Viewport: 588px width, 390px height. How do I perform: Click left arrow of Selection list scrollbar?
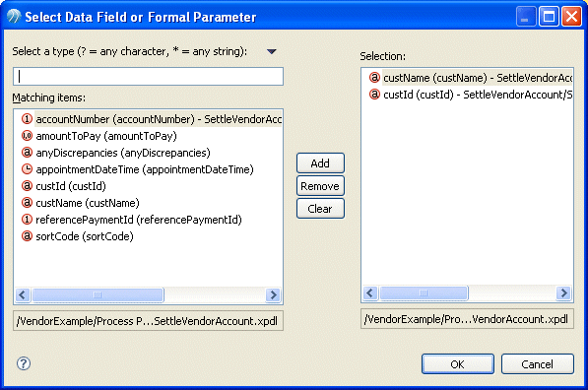point(370,292)
